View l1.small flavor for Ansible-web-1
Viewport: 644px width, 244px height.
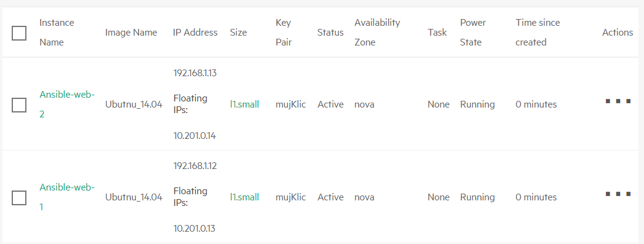[x=244, y=197]
